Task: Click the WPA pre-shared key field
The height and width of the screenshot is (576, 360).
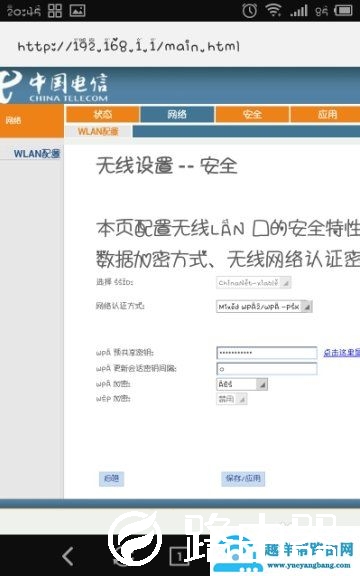Action: click(267, 353)
